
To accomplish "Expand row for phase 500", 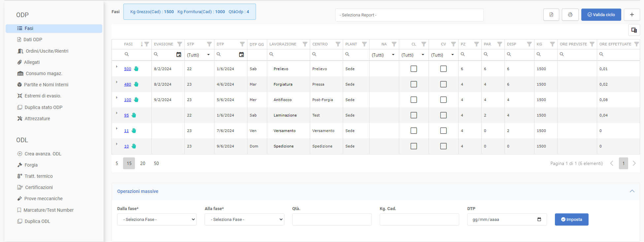I will point(117,67).
